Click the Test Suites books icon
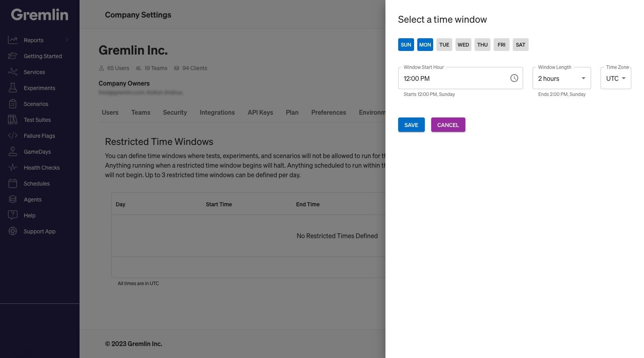 point(13,120)
